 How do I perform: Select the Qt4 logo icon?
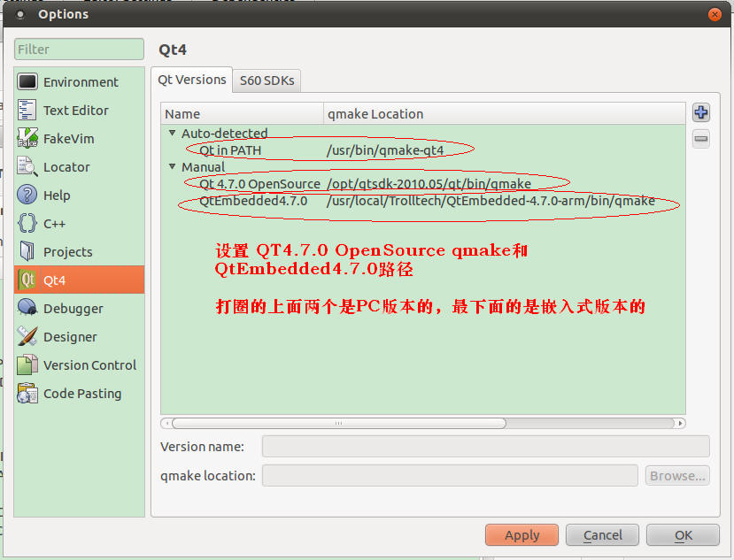click(27, 280)
